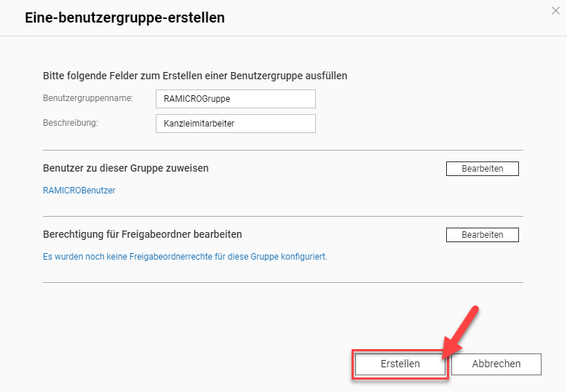The image size is (567, 392).
Task: Click the Benutzergruppenname input containing RAMICROGruppe
Action: click(x=236, y=99)
